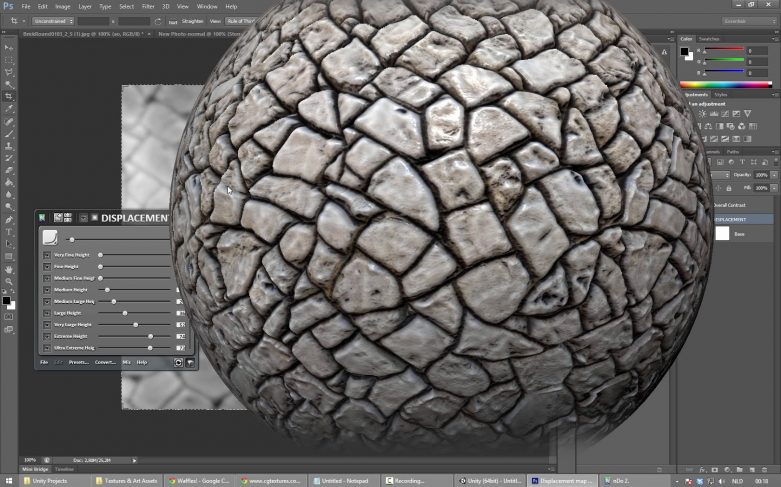Toggle the Large Height checkbox
Viewport: 781px width, 487px height.
point(47,313)
